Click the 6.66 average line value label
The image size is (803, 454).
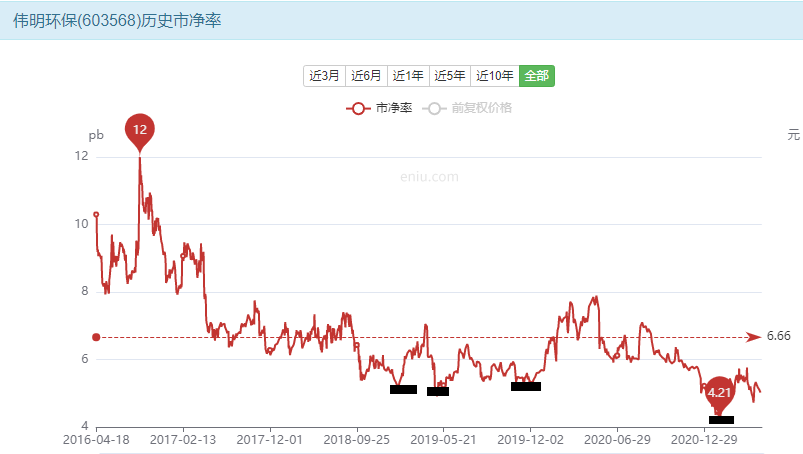778,336
